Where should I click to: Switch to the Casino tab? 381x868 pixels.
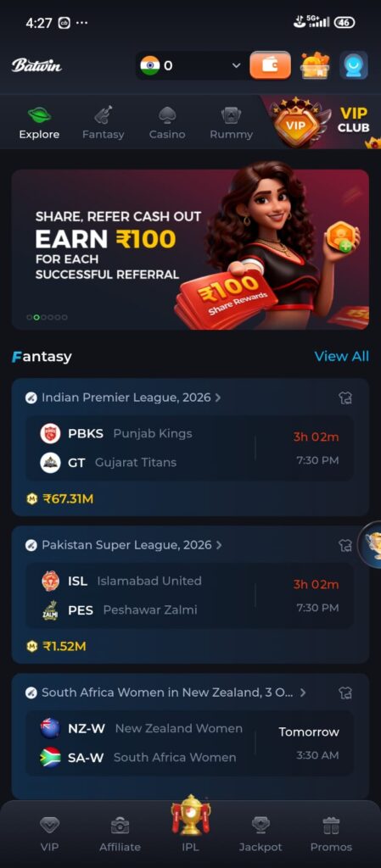click(167, 123)
